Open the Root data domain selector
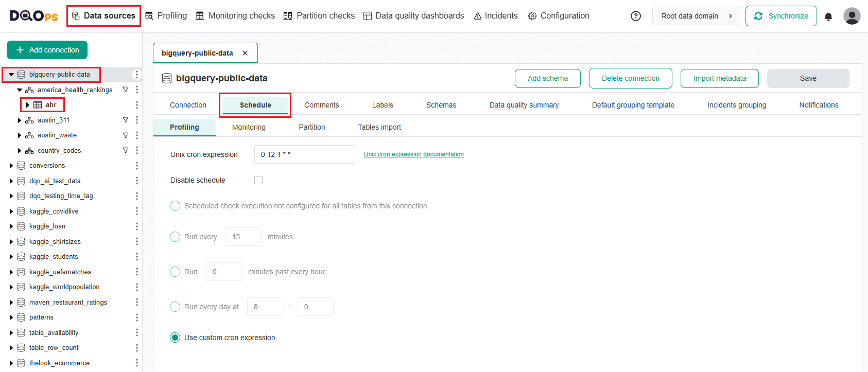Viewport: 868px width, 372px height. click(696, 16)
